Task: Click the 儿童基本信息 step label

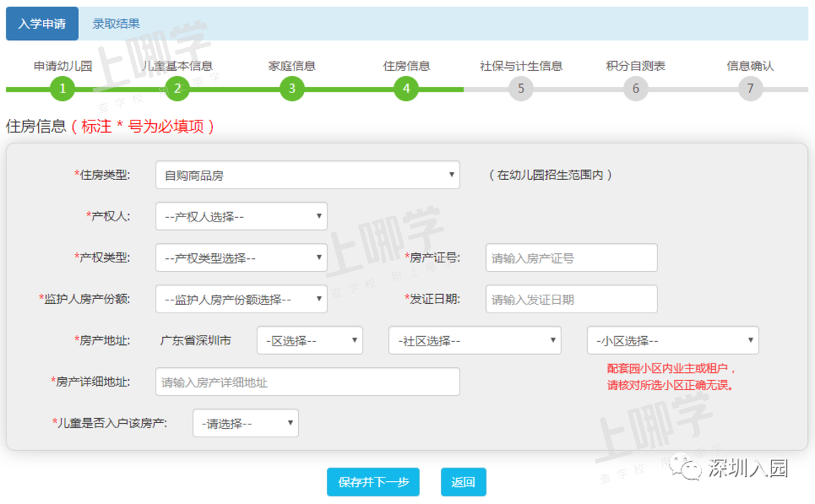Action: 177,66
